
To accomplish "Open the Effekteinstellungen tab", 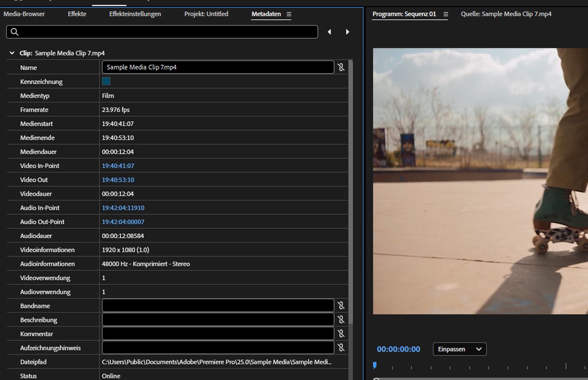I will (x=135, y=14).
